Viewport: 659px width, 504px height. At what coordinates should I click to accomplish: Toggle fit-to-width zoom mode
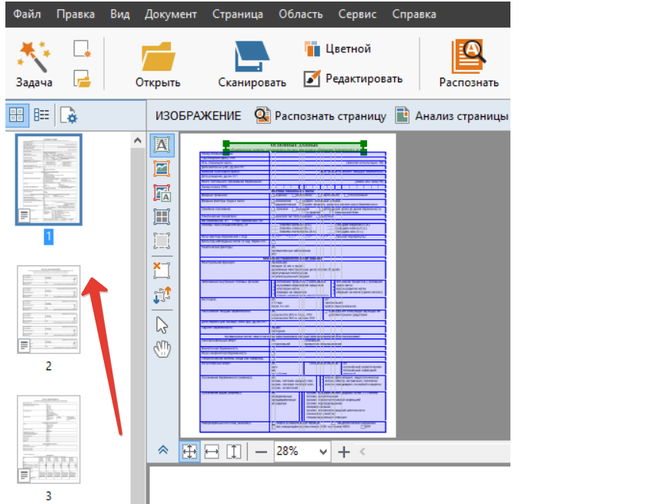[212, 452]
